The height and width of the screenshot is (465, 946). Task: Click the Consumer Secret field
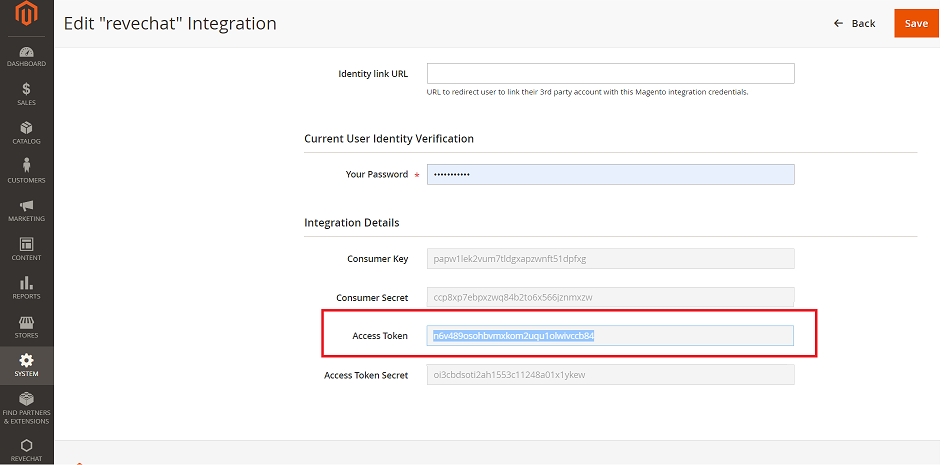click(x=610, y=297)
